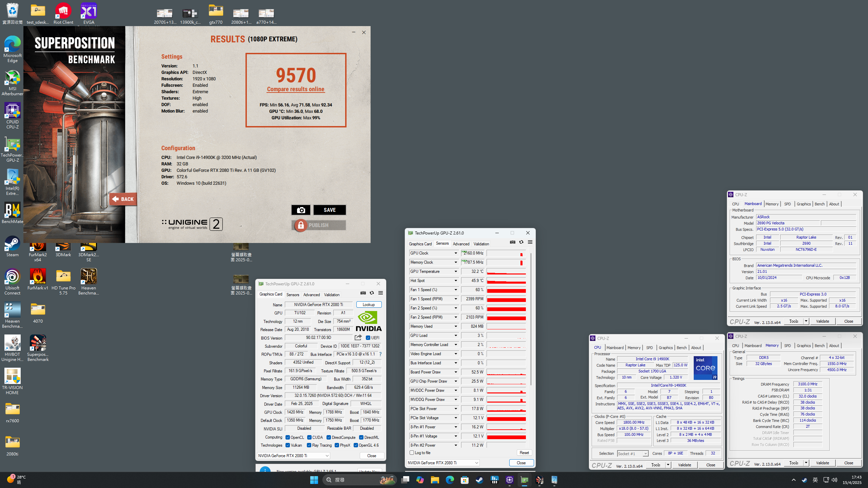Image resolution: width=868 pixels, height=488 pixels.
Task: Click GPU-Z Sensors vertical scrollbar
Action: pos(531,319)
